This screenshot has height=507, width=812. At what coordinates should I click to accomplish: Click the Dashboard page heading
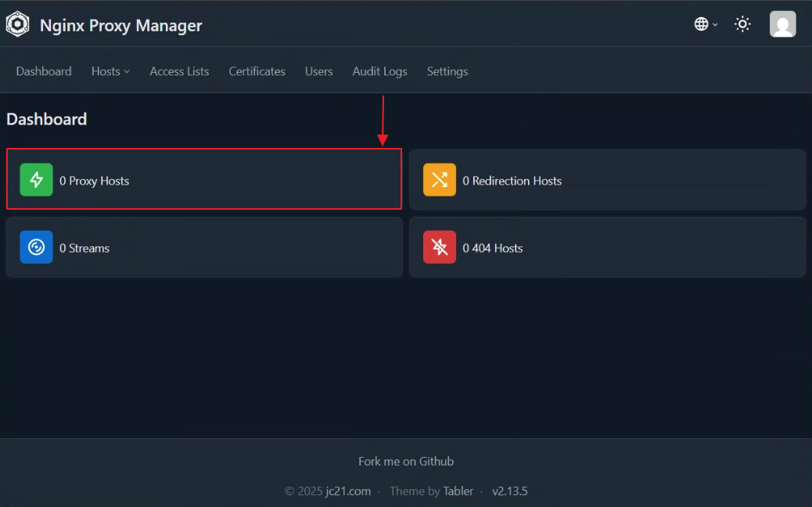pyautogui.click(x=47, y=119)
